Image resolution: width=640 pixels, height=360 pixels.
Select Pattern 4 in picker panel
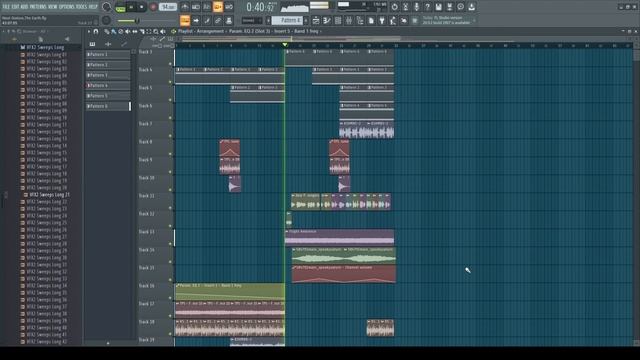click(108, 85)
